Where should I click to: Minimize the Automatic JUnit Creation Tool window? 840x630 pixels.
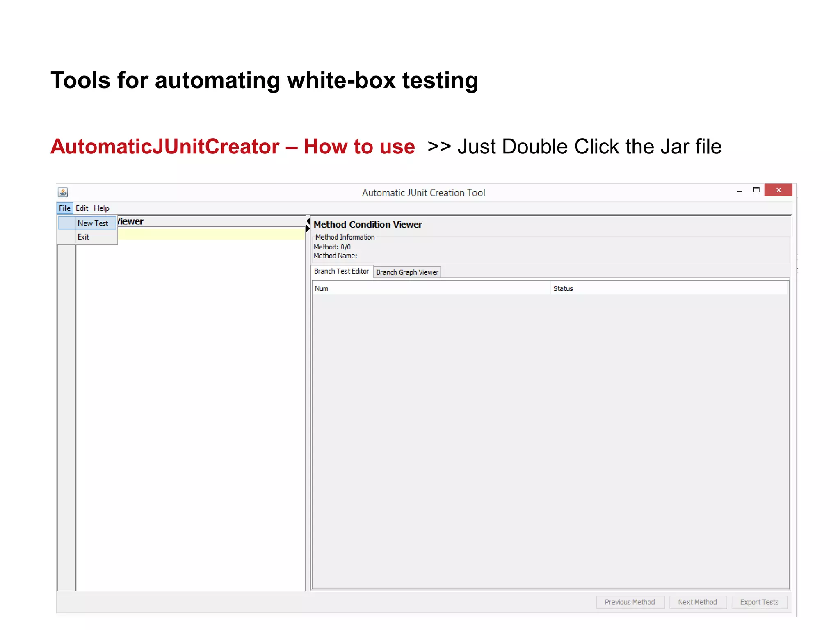740,191
